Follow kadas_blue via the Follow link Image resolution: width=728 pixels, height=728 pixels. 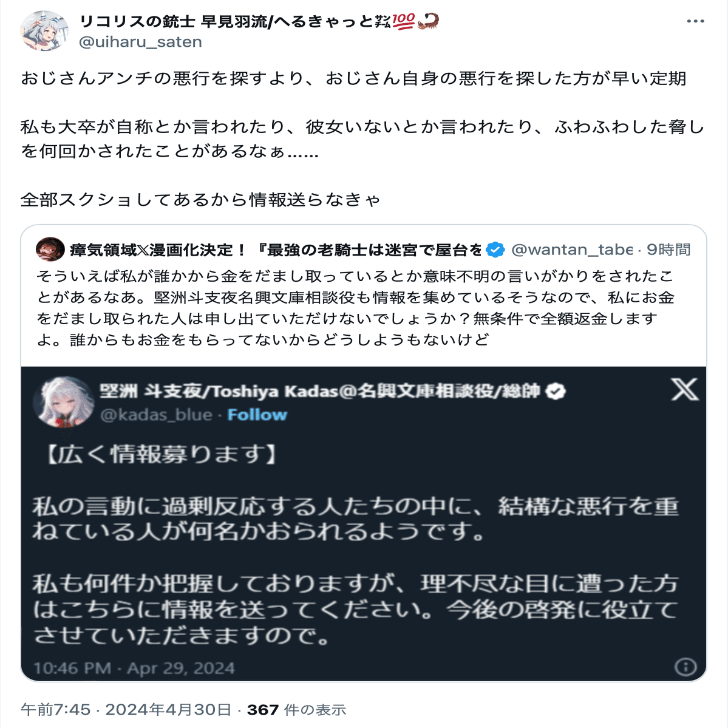tap(257, 415)
